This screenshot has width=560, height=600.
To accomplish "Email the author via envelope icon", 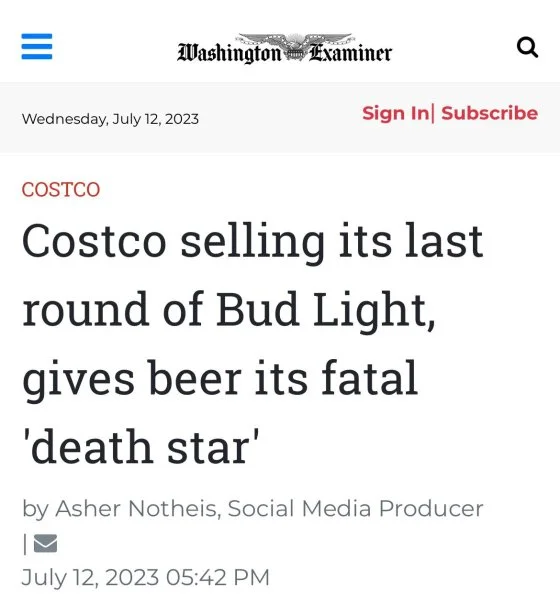I will click(x=46, y=543).
